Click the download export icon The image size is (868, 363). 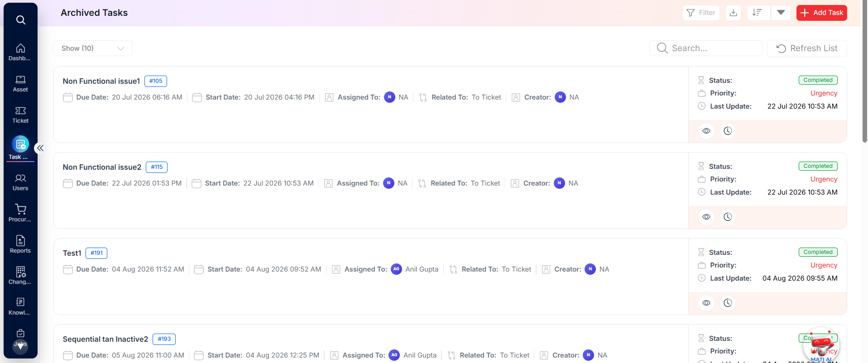(734, 13)
